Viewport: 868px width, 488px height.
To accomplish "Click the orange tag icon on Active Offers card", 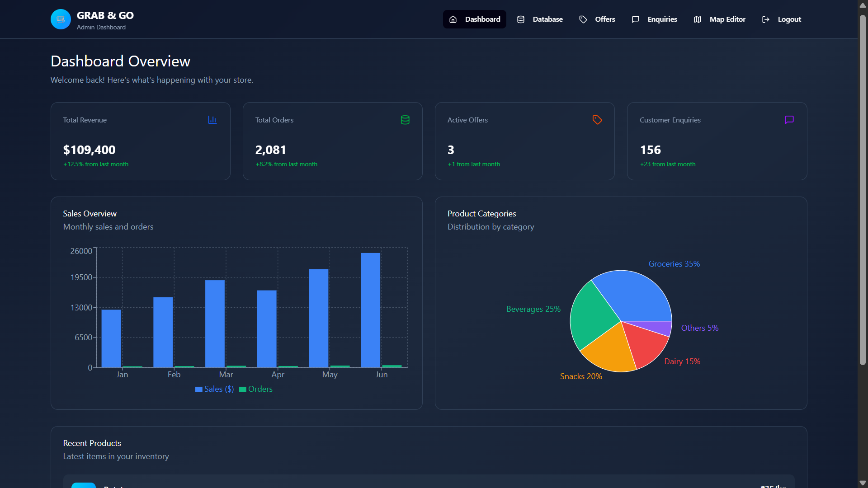I will point(597,120).
